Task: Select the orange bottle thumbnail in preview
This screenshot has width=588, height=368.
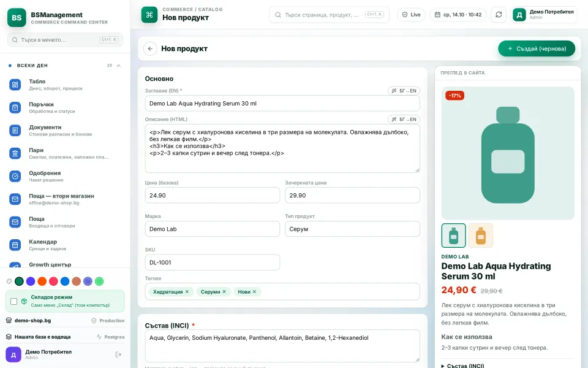Action: point(481,236)
